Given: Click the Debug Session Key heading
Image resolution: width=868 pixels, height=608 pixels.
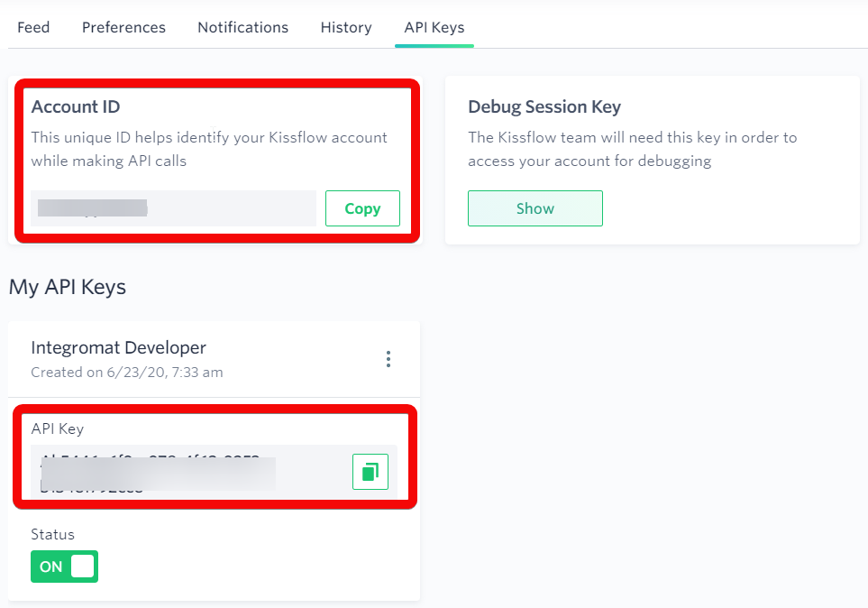Looking at the screenshot, I should coord(544,106).
